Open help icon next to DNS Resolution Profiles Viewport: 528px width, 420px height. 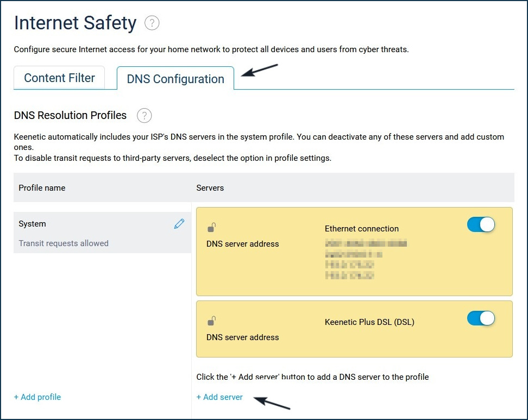(x=144, y=116)
